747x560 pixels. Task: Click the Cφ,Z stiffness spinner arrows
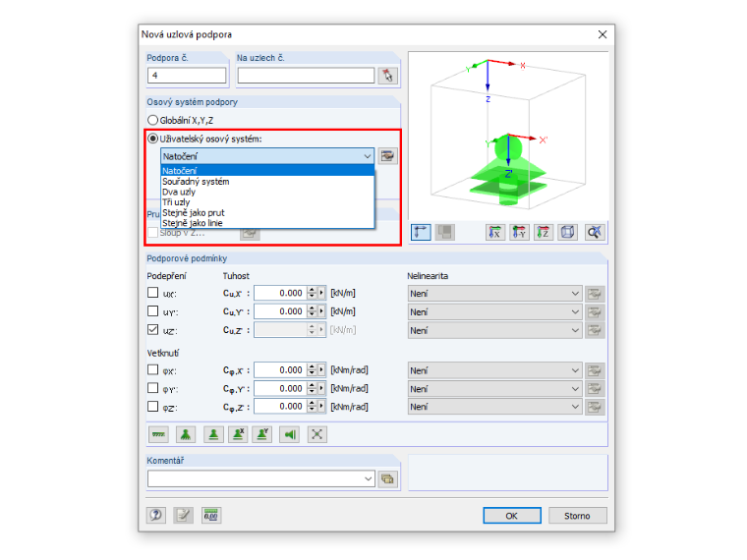312,406
